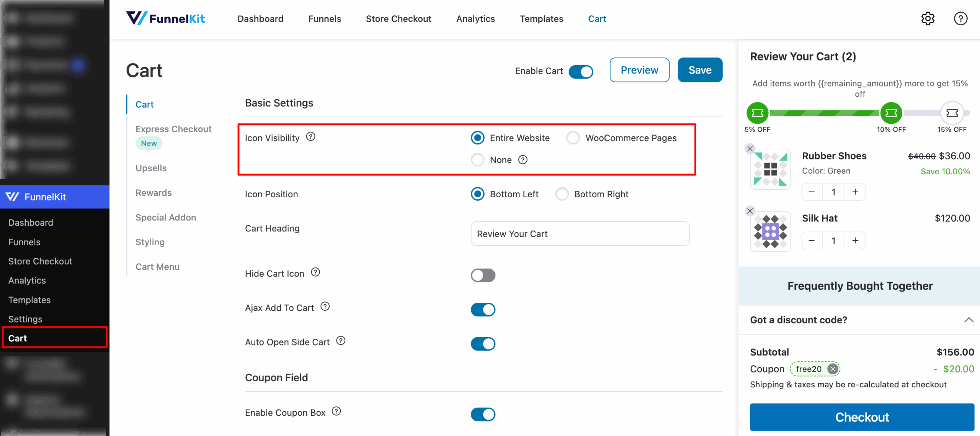Click the Save button
980x436 pixels.
(x=700, y=70)
